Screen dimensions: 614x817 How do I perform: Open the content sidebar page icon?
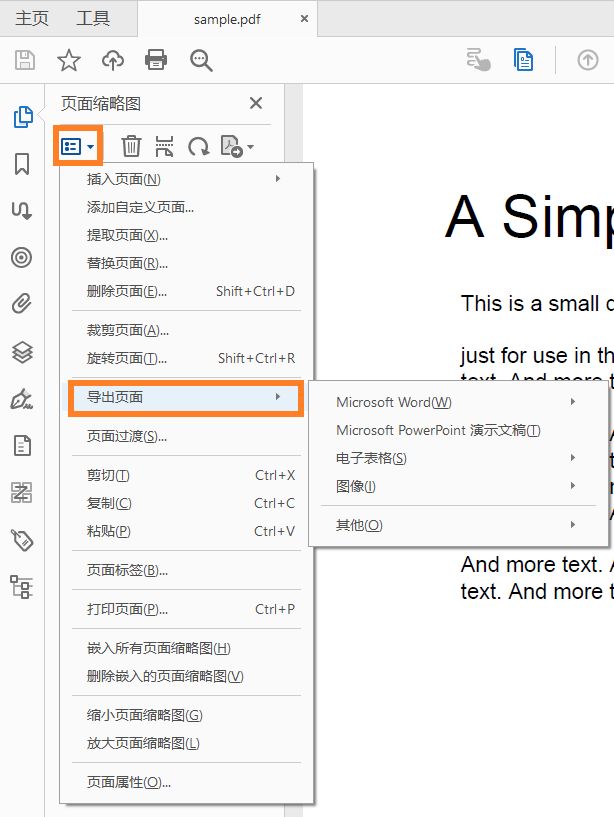point(22,445)
